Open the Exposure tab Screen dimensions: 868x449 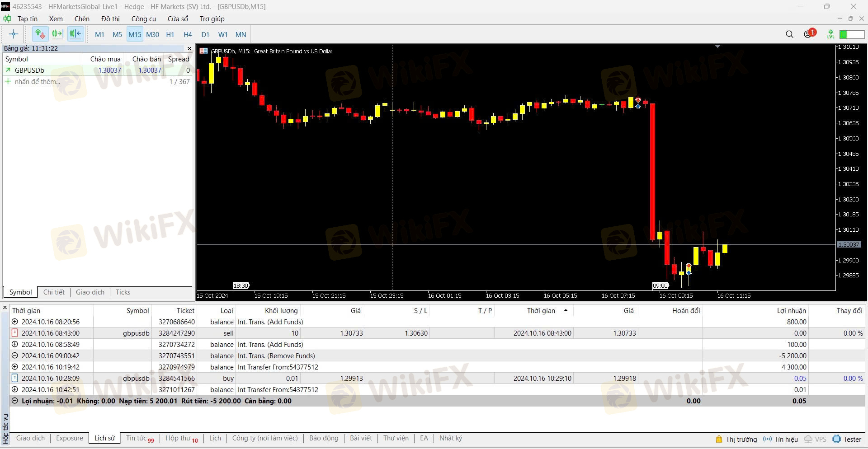click(x=70, y=438)
